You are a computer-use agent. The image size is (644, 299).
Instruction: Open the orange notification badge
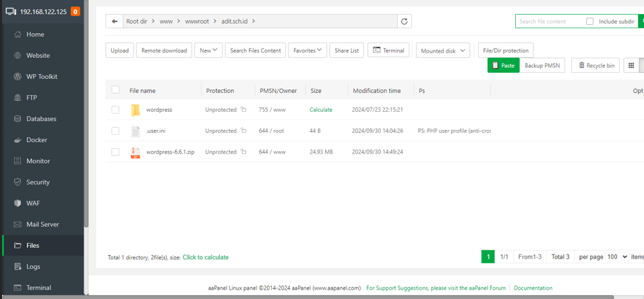[75, 11]
